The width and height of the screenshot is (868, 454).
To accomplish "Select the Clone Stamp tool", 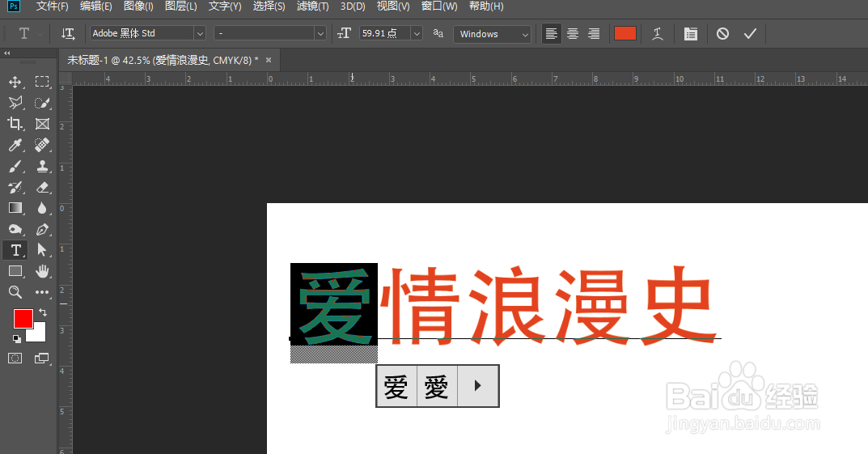I will [x=42, y=166].
